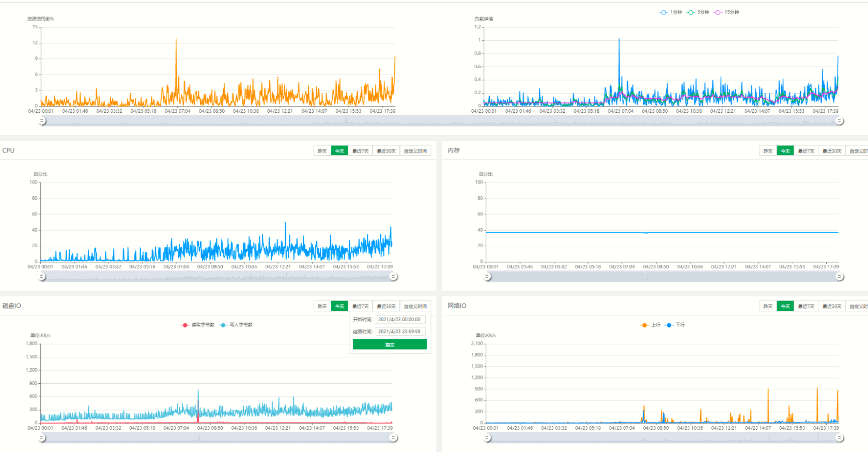The image size is (868, 452).
Task: Click the 结束时间 date input field
Action: pos(400,332)
